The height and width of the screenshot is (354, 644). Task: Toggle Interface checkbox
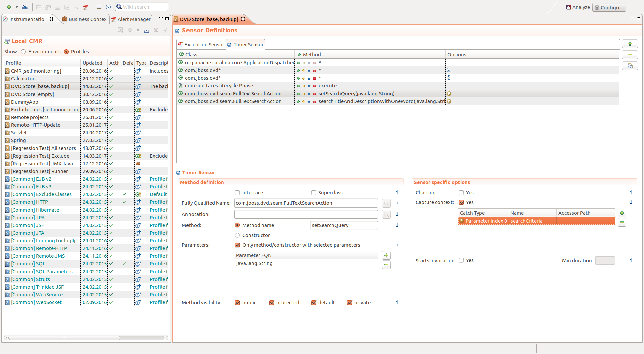(237, 193)
